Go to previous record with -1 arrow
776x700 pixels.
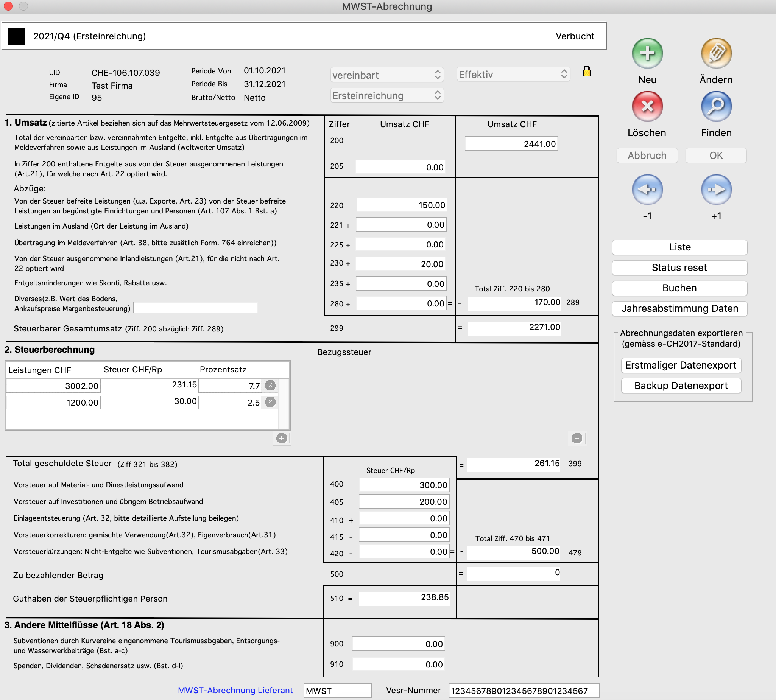[647, 190]
